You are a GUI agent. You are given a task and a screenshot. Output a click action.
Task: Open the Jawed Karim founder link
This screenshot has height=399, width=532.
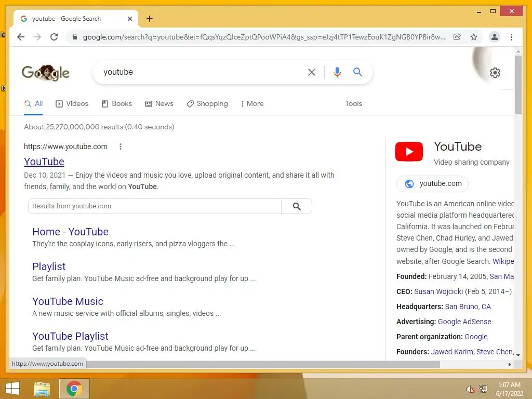pyautogui.click(x=451, y=352)
